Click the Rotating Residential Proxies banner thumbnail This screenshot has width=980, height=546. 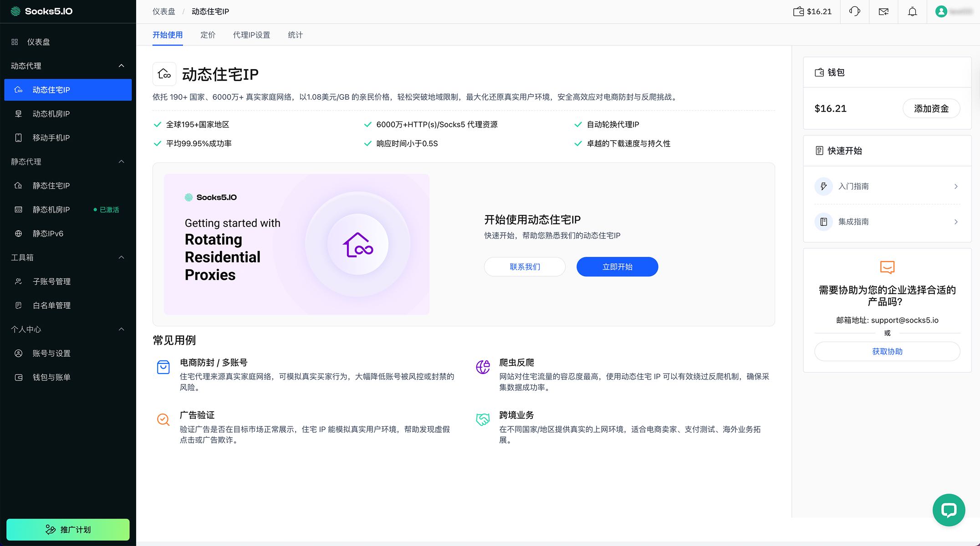(x=296, y=244)
